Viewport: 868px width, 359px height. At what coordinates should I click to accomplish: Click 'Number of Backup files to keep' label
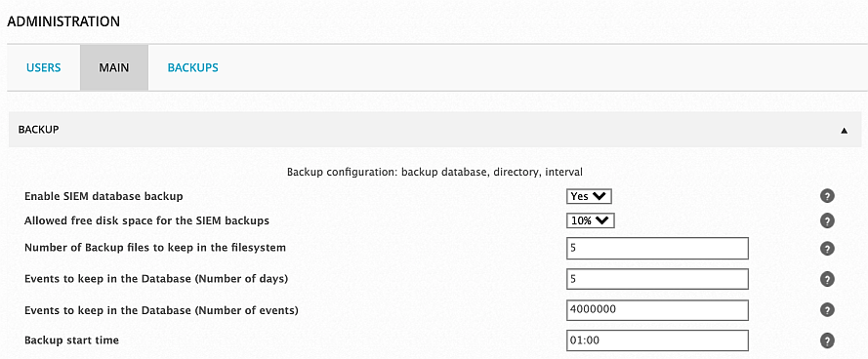pos(155,248)
